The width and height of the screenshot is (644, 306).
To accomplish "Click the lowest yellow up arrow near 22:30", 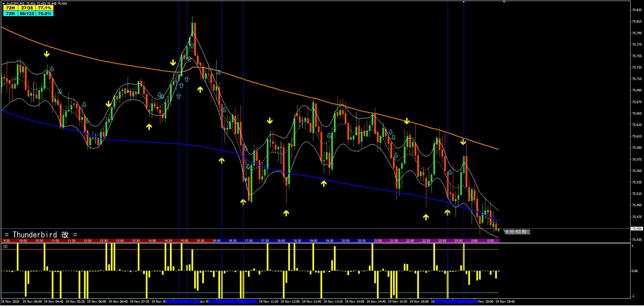I will click(x=426, y=217).
